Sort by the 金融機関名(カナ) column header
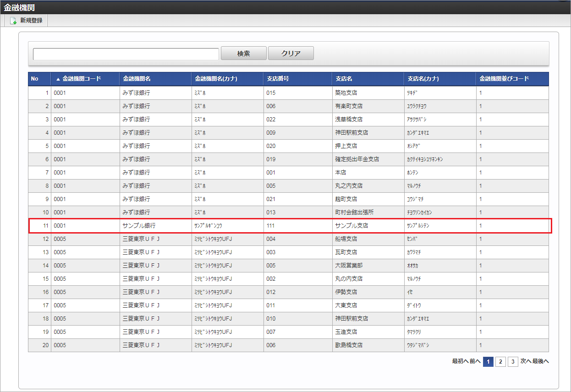571x392 pixels. coord(216,79)
